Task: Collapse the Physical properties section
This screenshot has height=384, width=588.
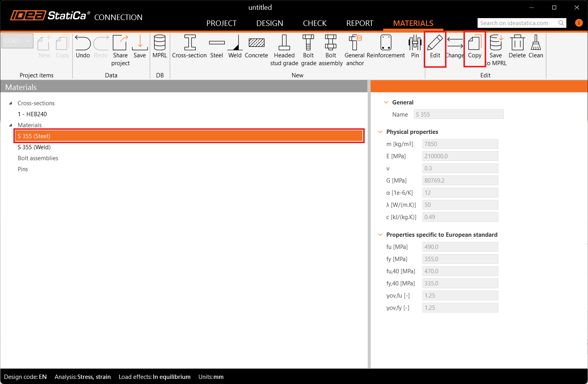Action: pyautogui.click(x=380, y=132)
